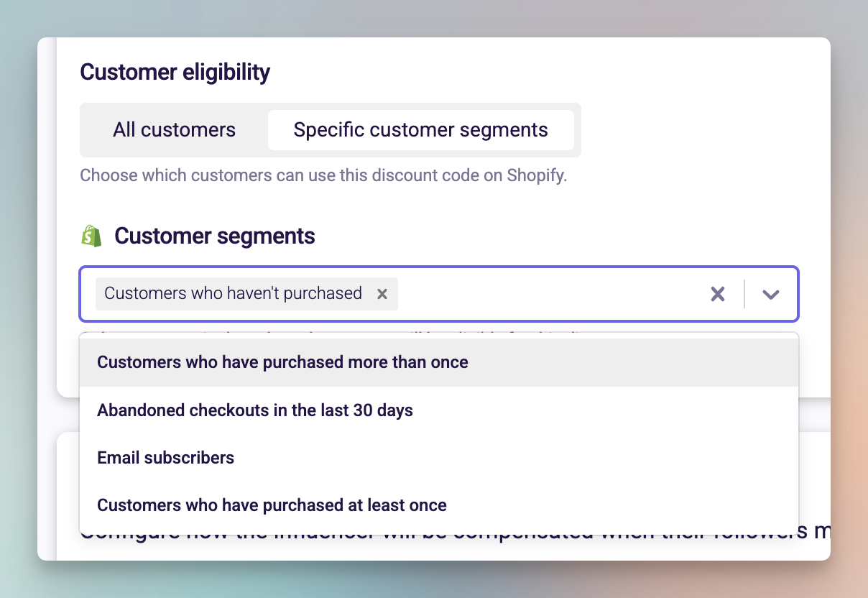Remove the 'Customers who haven't purchased' segment tag
Viewport: 868px width, 598px height.
(x=382, y=293)
